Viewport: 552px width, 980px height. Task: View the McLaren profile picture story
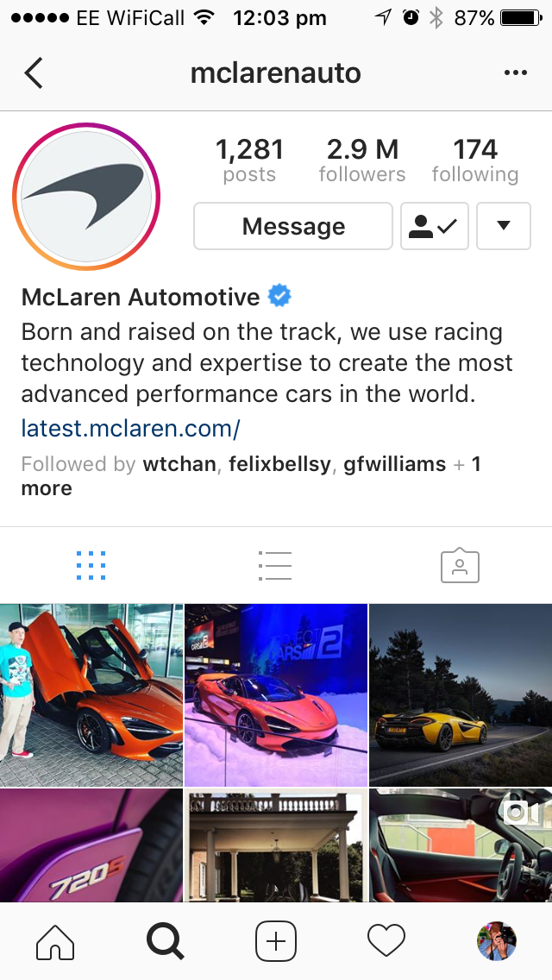[x=86, y=196]
